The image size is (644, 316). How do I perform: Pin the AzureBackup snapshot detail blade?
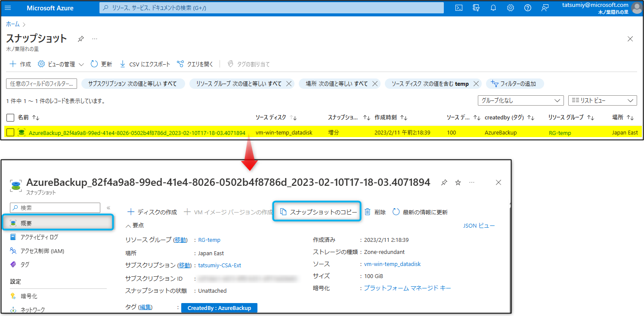pos(444,182)
